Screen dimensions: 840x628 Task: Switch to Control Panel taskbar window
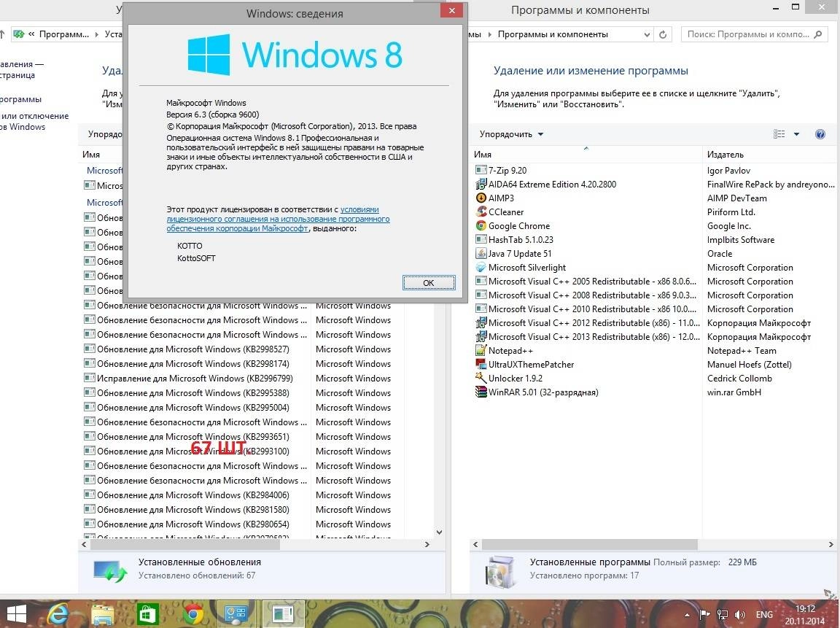pos(237,614)
